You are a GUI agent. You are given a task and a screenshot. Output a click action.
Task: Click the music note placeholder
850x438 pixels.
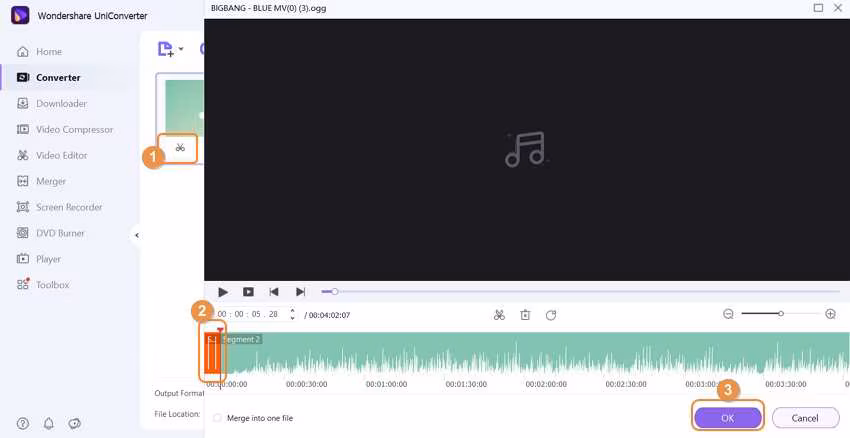coord(525,149)
